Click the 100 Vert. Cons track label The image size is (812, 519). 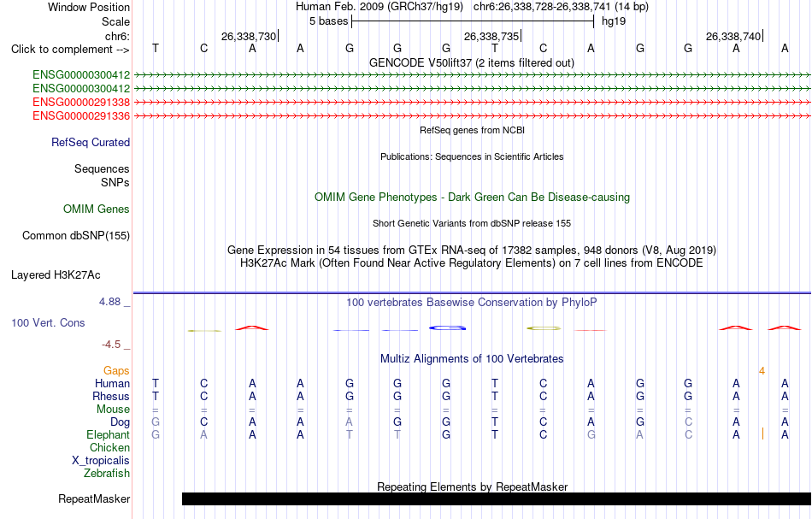(x=48, y=322)
